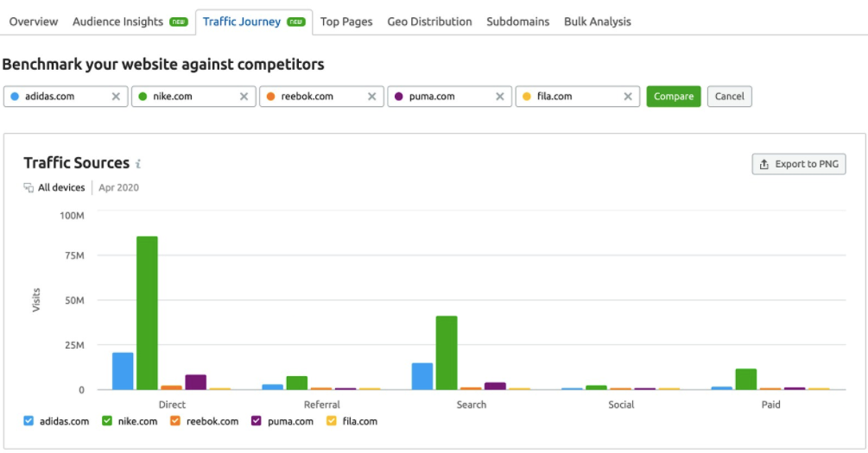Viewport: 868px width, 453px height.
Task: Remove puma.com with its X icon
Action: click(500, 97)
